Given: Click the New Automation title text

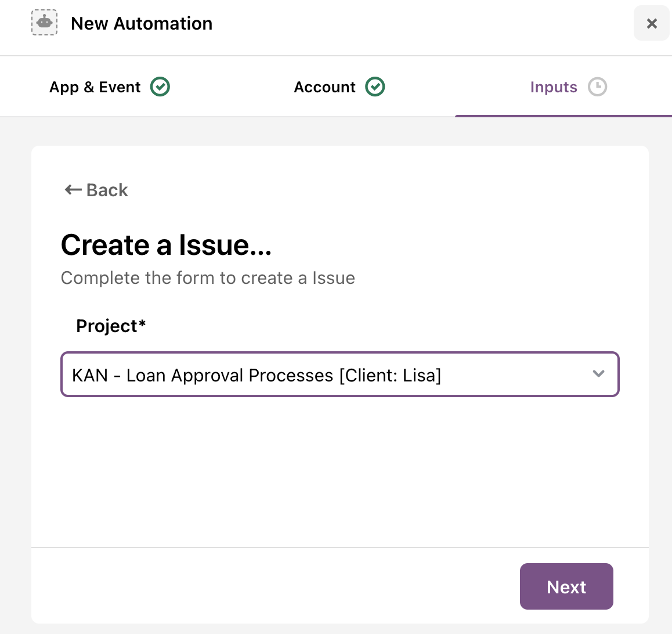Looking at the screenshot, I should [142, 24].
